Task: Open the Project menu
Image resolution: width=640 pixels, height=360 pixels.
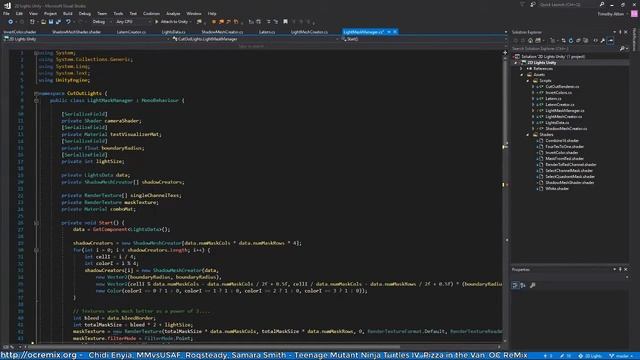Action: click(x=50, y=13)
